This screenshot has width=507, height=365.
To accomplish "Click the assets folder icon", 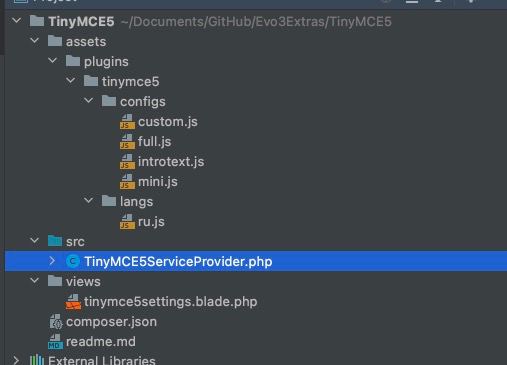I will (x=55, y=41).
